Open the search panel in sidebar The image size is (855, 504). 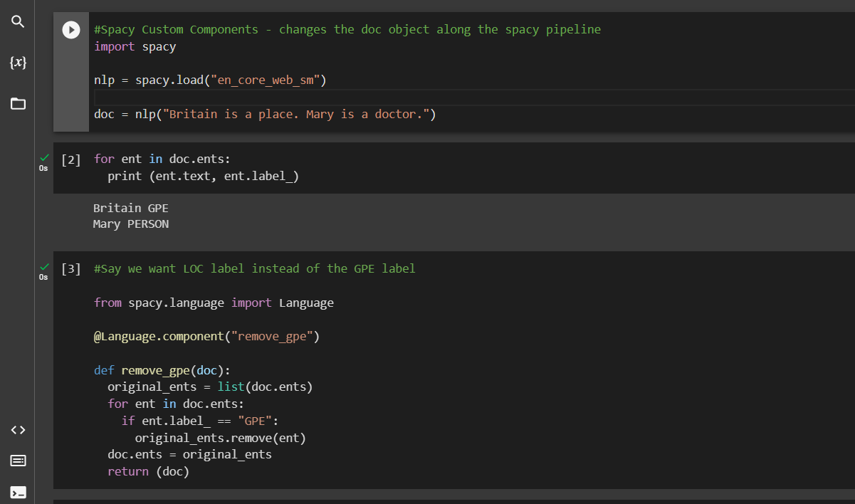18,22
